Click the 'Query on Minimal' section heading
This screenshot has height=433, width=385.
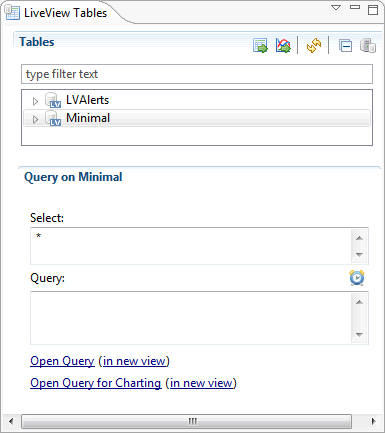pyautogui.click(x=73, y=177)
